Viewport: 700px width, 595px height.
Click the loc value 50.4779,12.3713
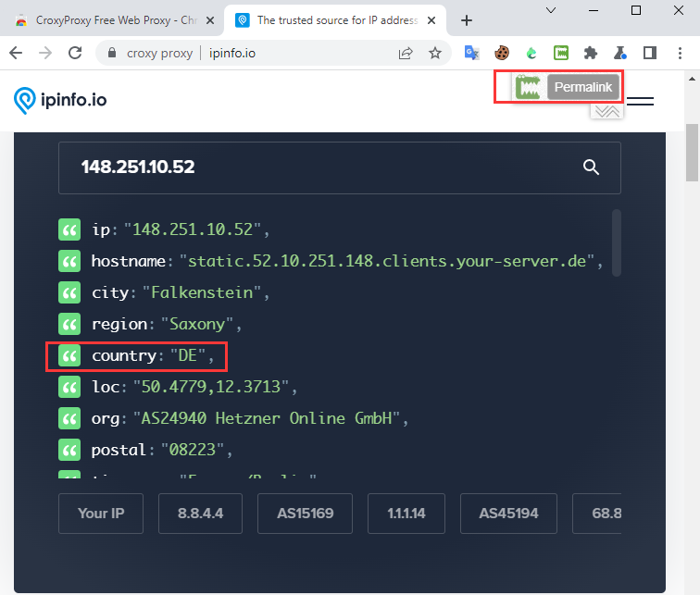(211, 387)
